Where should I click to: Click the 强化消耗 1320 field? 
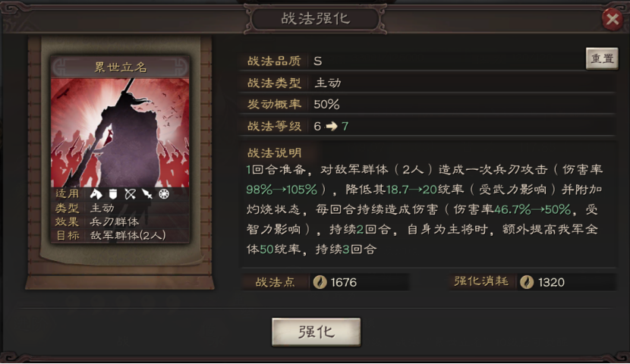tap(532, 282)
